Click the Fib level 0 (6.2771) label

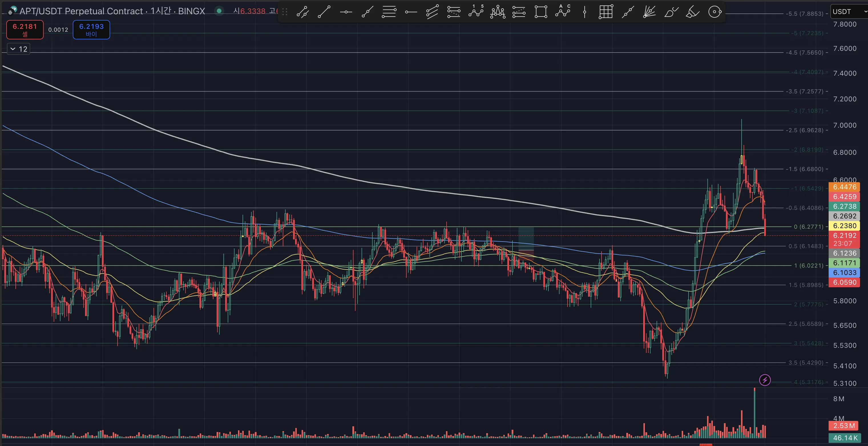coord(808,226)
